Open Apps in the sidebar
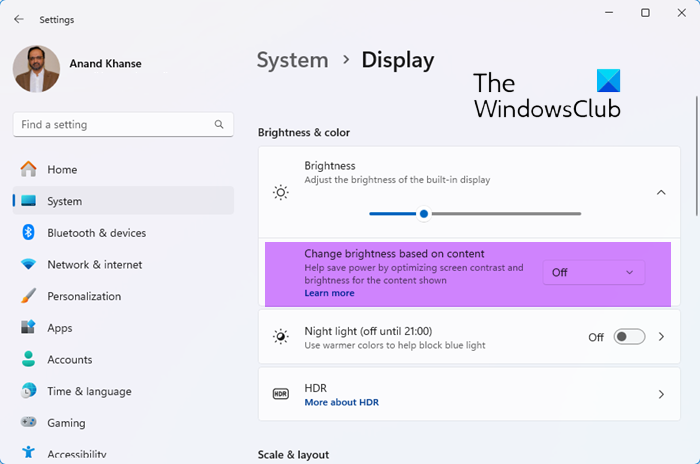Screen dimensions: 700x464 tap(60, 328)
